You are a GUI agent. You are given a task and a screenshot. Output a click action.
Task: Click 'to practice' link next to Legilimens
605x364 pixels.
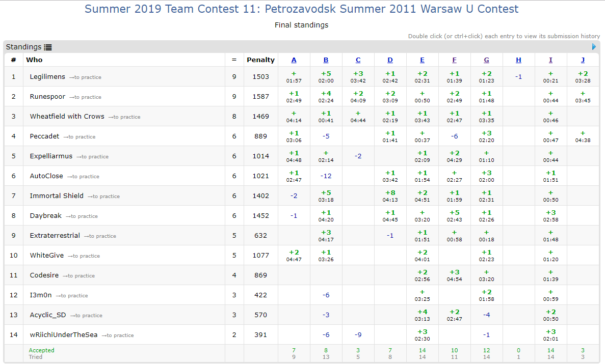(x=85, y=77)
